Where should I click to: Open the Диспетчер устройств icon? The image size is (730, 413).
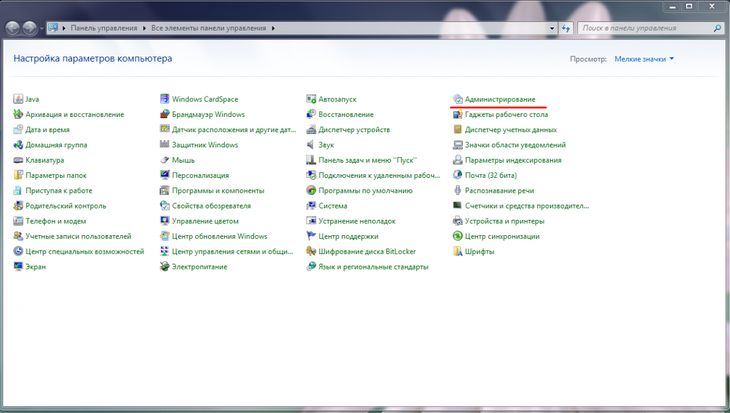click(311, 130)
